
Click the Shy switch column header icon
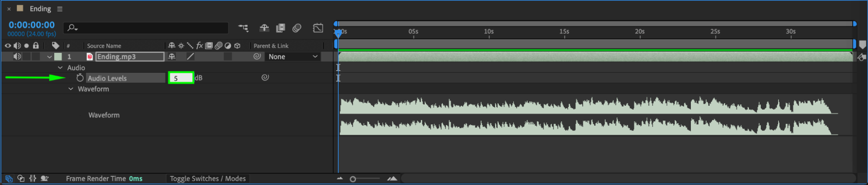[172, 45]
